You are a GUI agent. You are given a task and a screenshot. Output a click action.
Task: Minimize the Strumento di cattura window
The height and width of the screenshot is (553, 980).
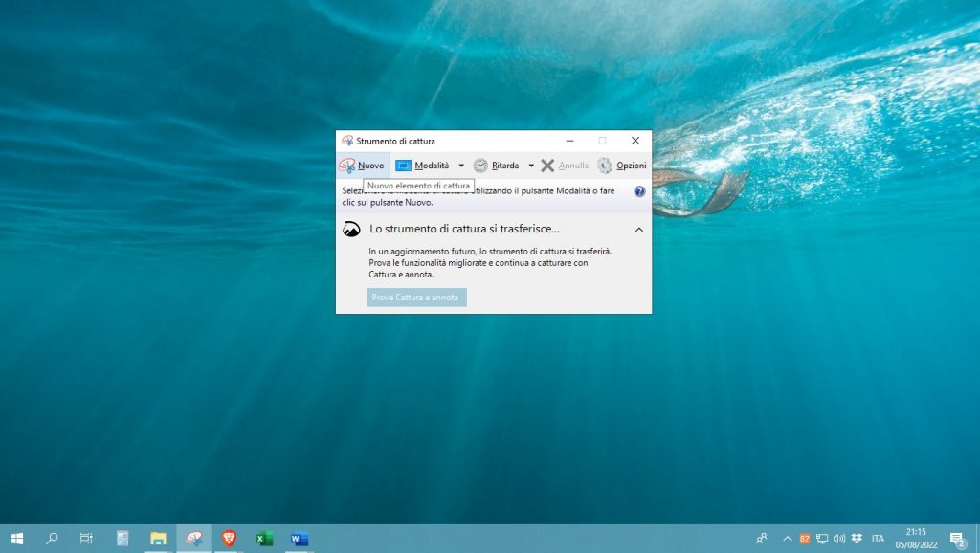pos(569,141)
